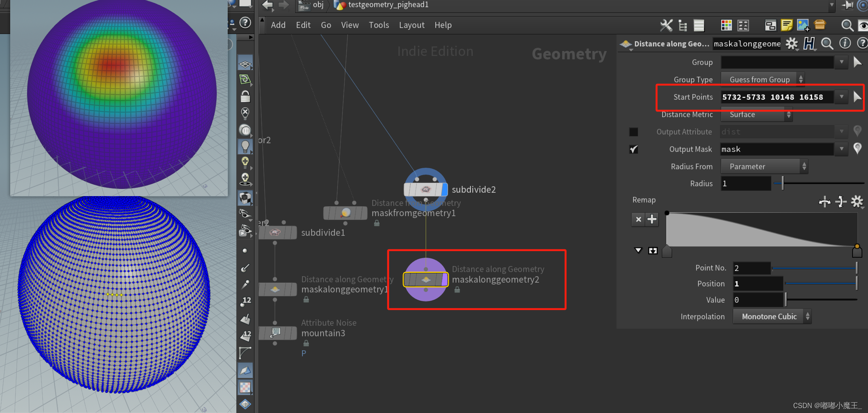Add ramp point with plus button
This screenshot has height=413, width=868.
click(x=652, y=220)
